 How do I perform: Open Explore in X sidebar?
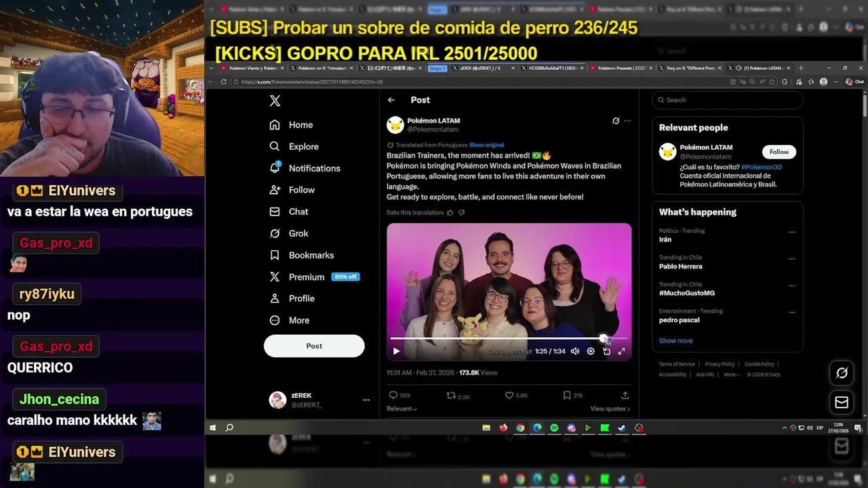pyautogui.click(x=294, y=146)
